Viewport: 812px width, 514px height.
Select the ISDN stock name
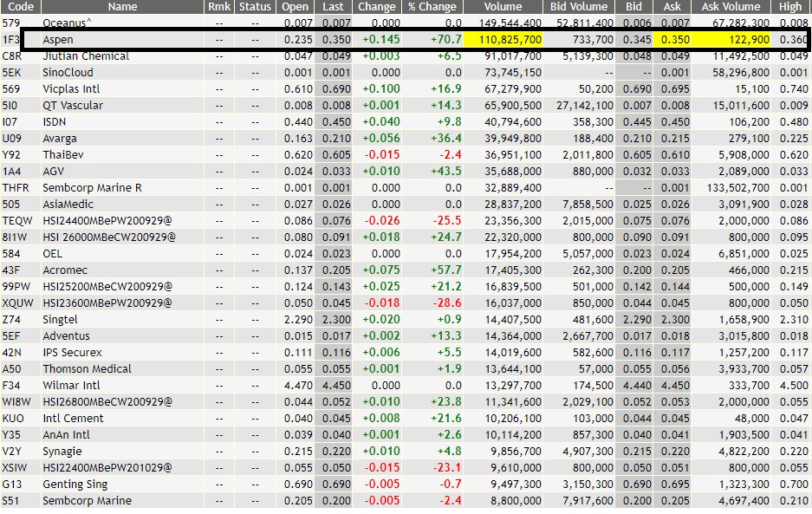54,122
